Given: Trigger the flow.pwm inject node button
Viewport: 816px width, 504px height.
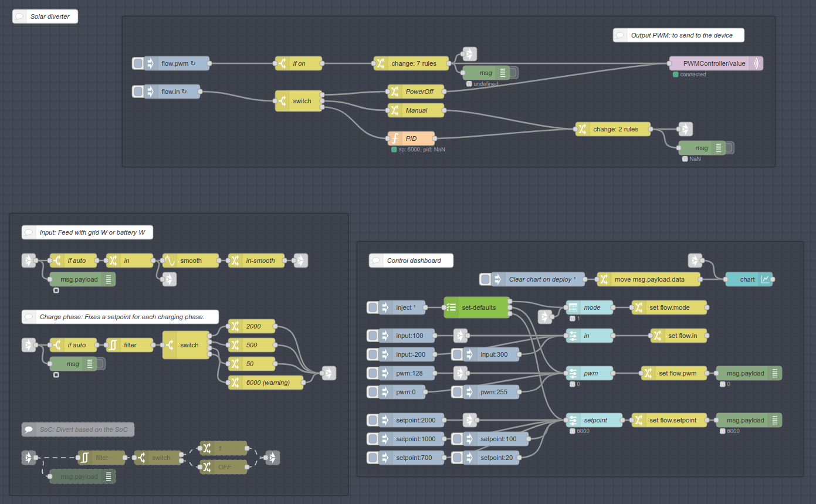Looking at the screenshot, I should click(x=138, y=63).
